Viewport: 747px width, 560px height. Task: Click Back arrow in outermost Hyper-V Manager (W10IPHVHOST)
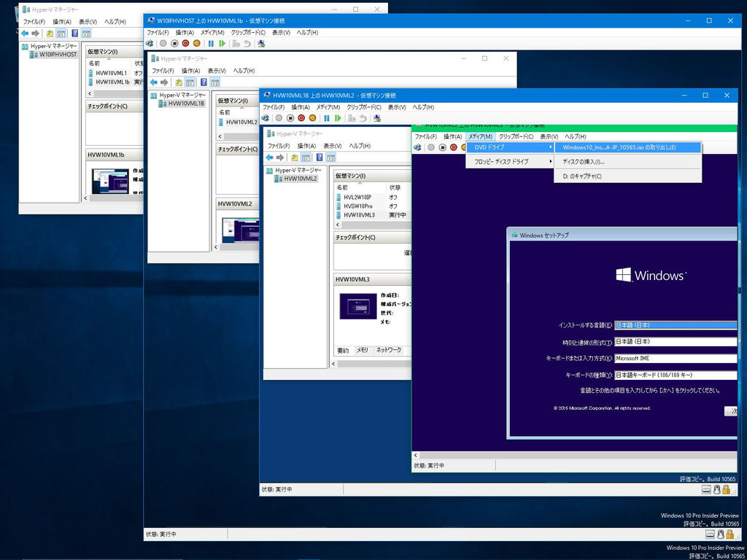point(25,34)
